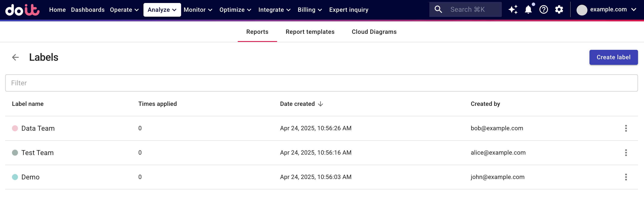Open the three-dot menu for Data Team
Viewport: 644px width, 198px height.
[x=626, y=128]
